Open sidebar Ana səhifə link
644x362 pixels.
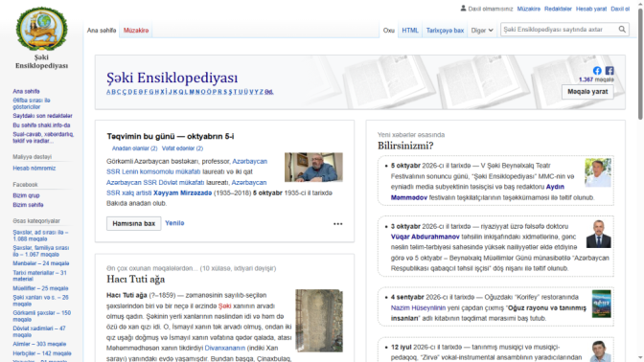pyautogui.click(x=26, y=91)
